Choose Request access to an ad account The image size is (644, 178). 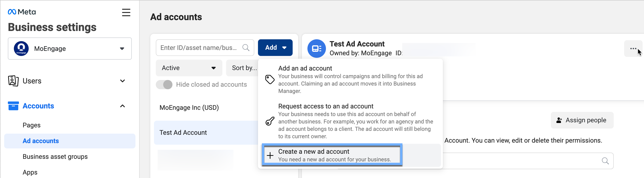[x=350, y=121]
